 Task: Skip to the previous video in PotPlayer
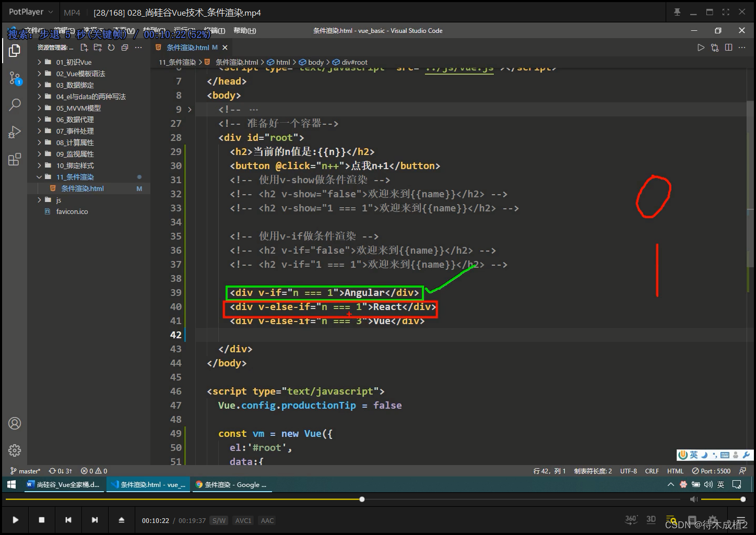tap(68, 520)
